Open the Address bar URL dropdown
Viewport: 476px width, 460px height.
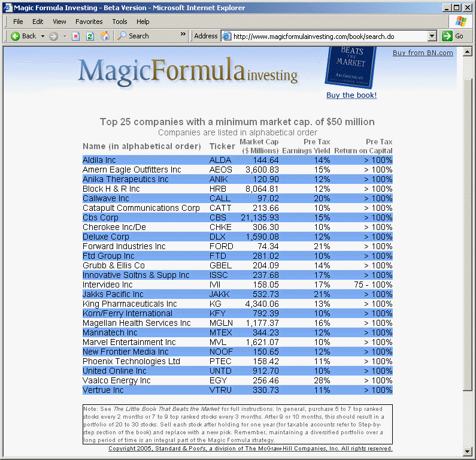click(x=432, y=36)
